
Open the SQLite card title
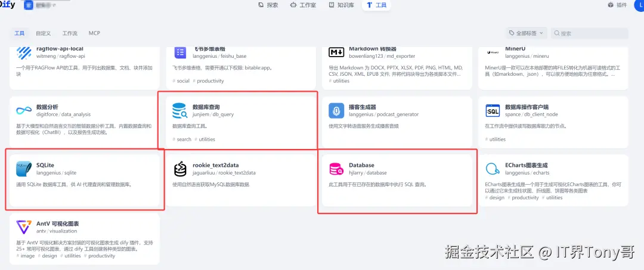45,165
